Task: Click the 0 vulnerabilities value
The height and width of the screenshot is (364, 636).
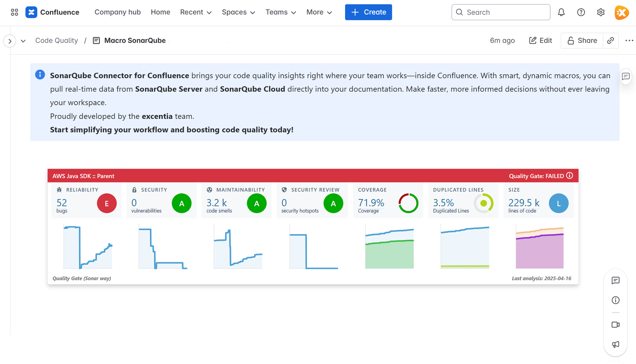Action: coord(134,203)
